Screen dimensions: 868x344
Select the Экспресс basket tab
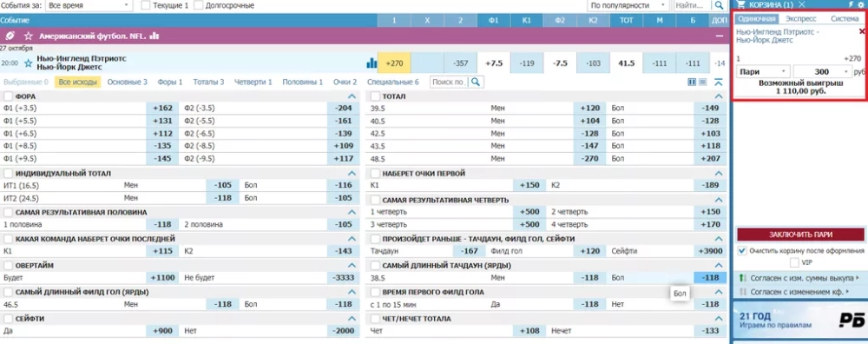click(801, 19)
